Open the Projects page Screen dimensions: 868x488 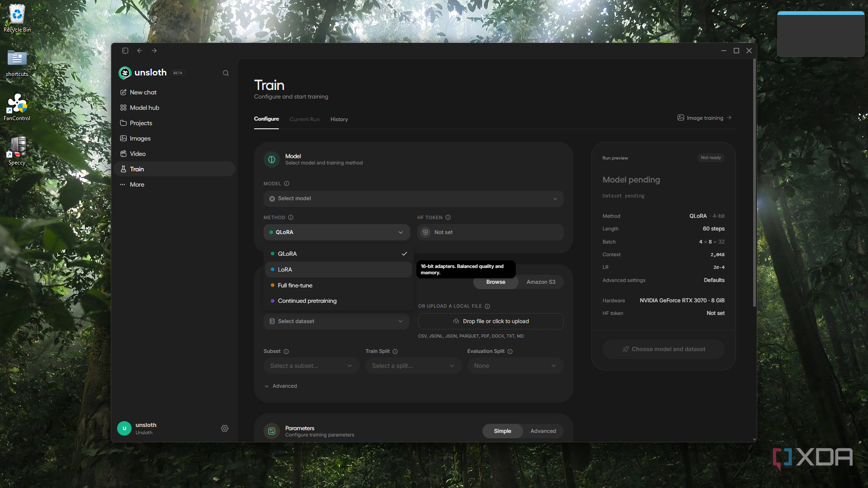point(175,123)
